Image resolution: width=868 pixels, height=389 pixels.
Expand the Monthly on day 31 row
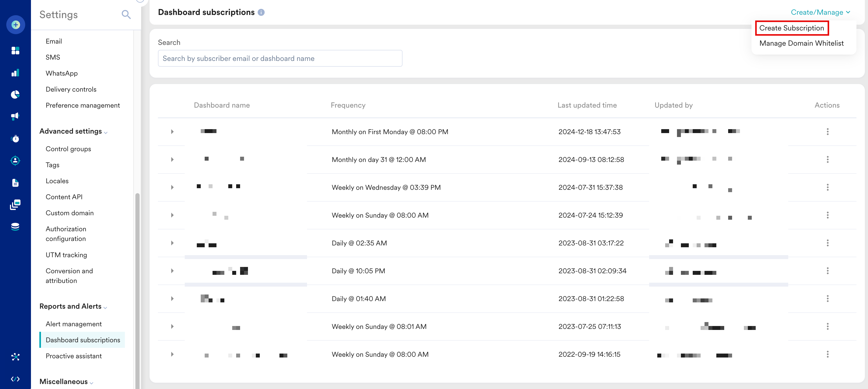(172, 159)
